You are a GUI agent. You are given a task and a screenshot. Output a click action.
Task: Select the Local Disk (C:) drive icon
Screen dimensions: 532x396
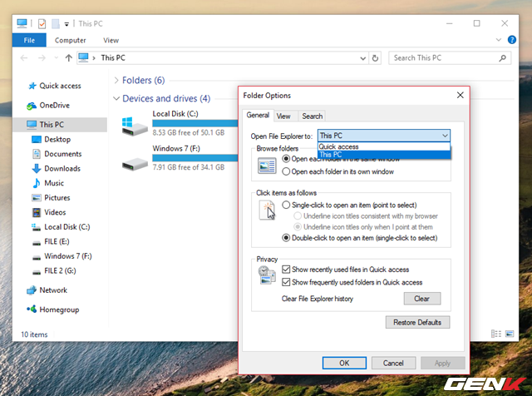click(x=135, y=126)
